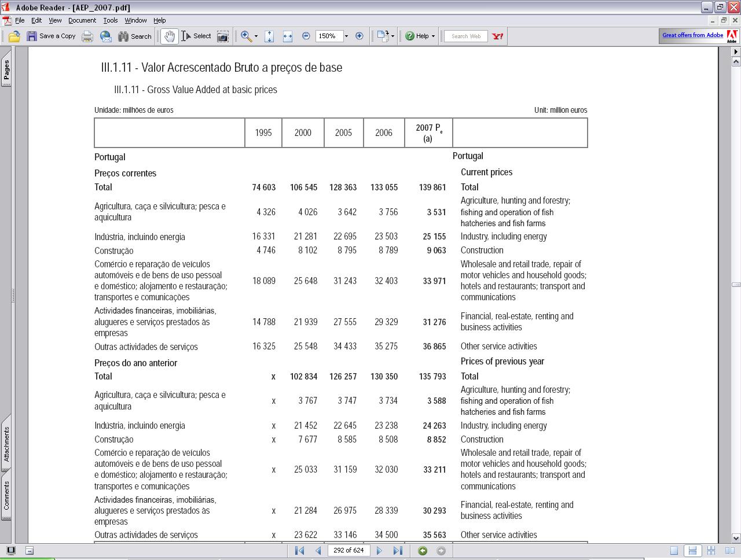Open the Edit menu
This screenshot has height=560, width=741.
coord(36,20)
